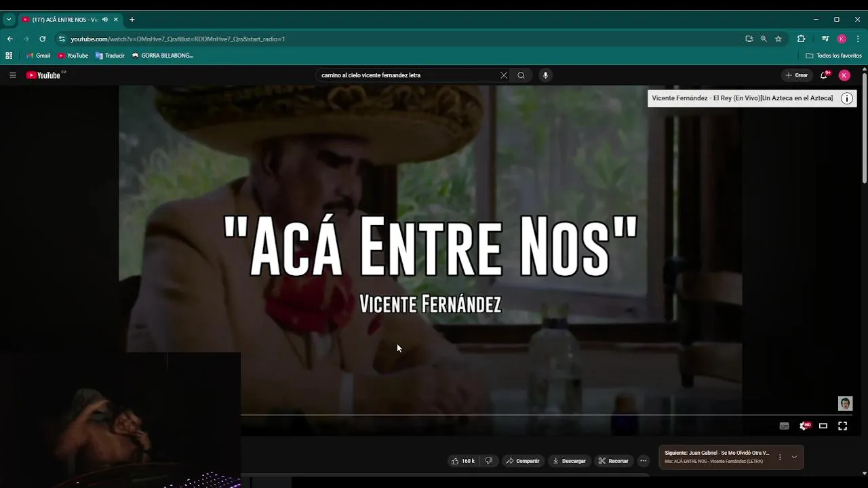Download the video with Descargar

(569, 461)
